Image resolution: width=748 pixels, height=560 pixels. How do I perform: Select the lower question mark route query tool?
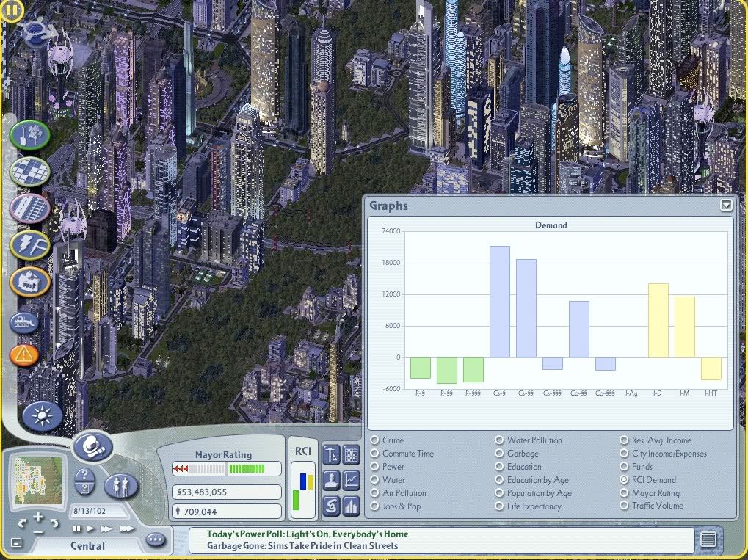84,489
